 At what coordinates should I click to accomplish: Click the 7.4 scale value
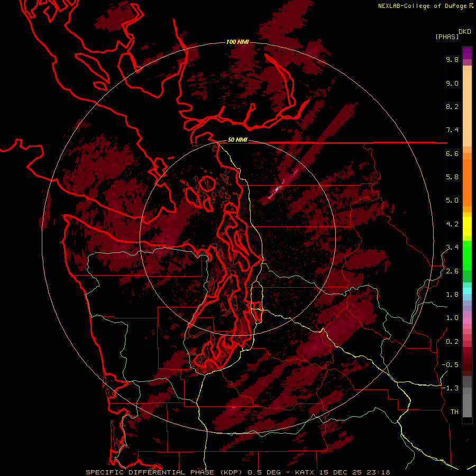coord(452,130)
